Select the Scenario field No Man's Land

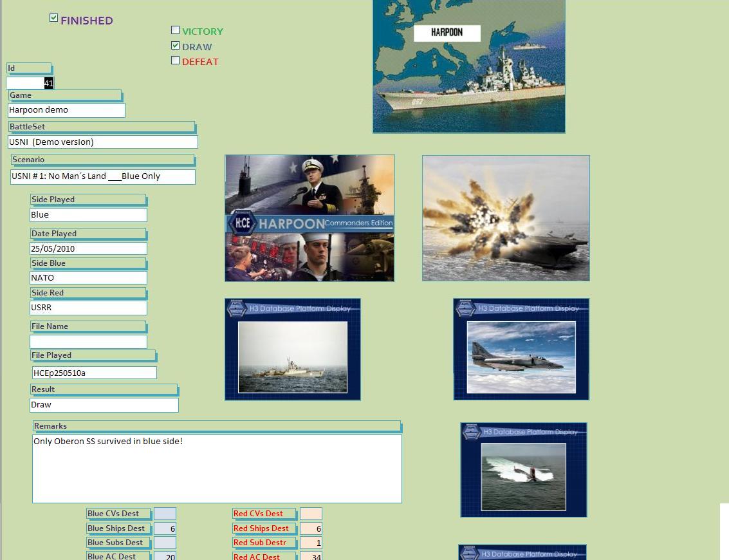coord(103,176)
